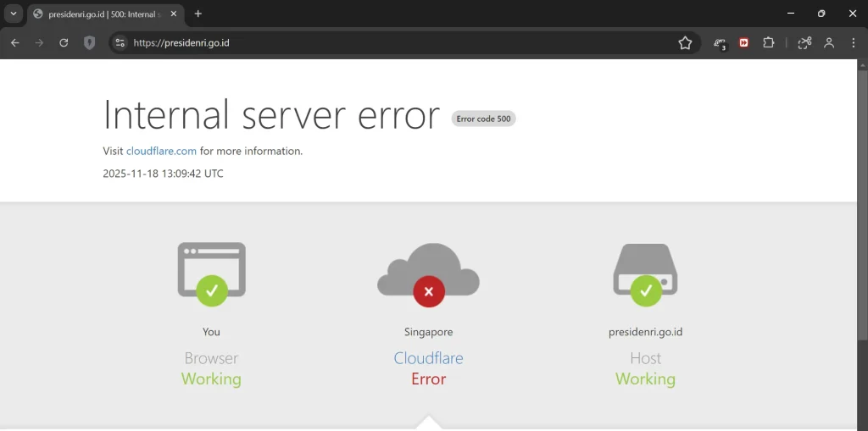Click the Working status under Browser
The height and width of the screenshot is (431, 868).
211,379
